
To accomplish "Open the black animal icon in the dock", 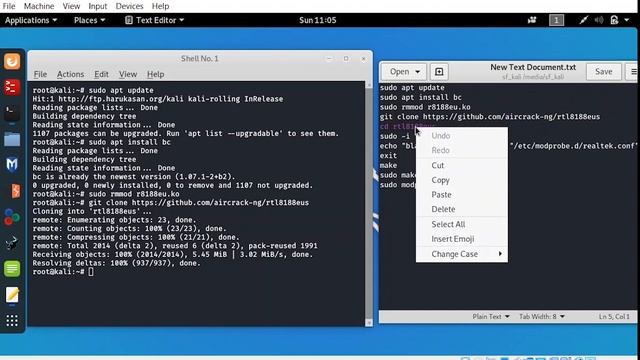I will pyautogui.click(x=12, y=243).
